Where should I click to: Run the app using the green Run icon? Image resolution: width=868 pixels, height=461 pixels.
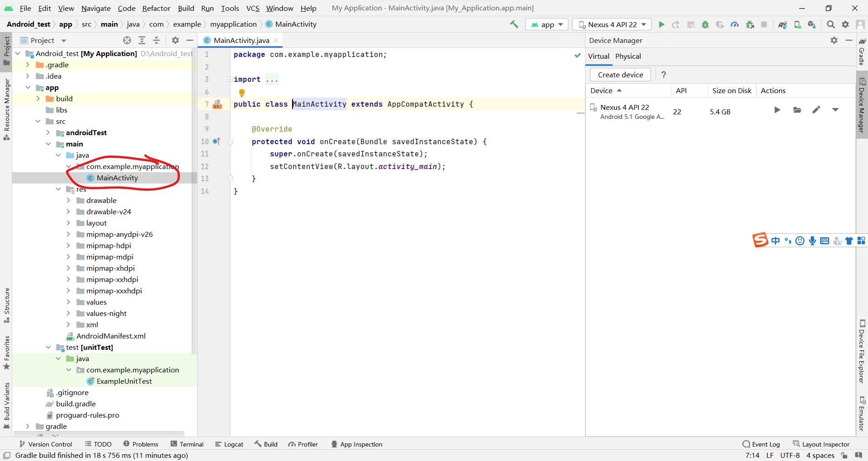coord(661,24)
